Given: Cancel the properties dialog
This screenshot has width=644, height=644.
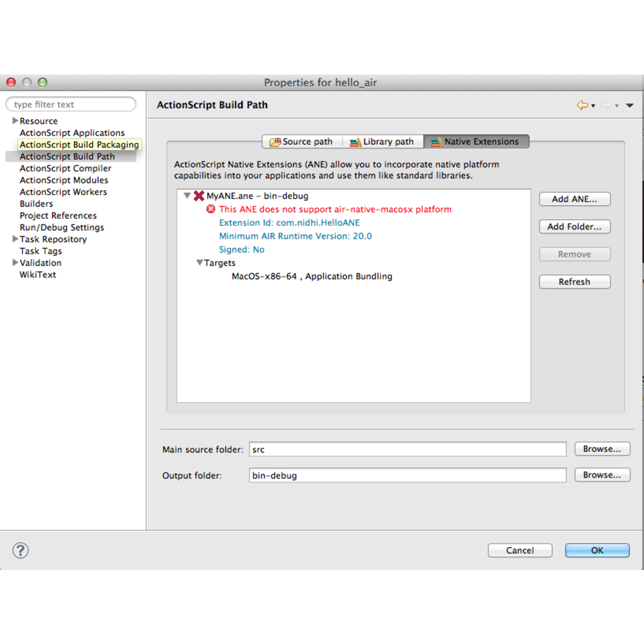Looking at the screenshot, I should tap(520, 550).
